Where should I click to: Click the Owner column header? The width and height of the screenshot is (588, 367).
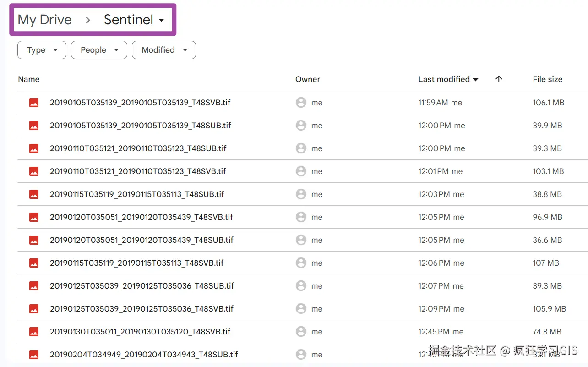308,79
